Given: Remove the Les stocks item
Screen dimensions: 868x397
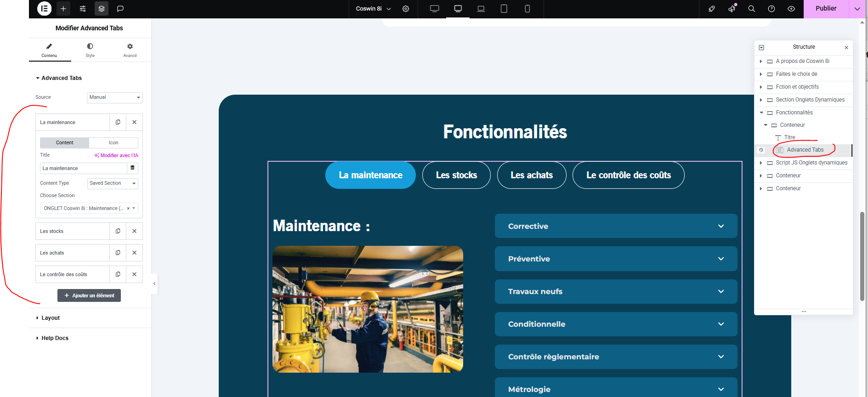Looking at the screenshot, I should pos(134,231).
